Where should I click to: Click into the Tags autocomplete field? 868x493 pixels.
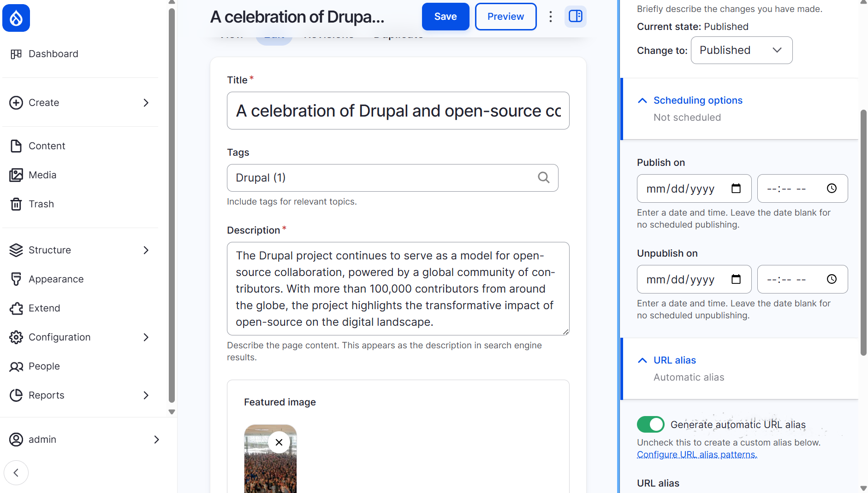392,178
